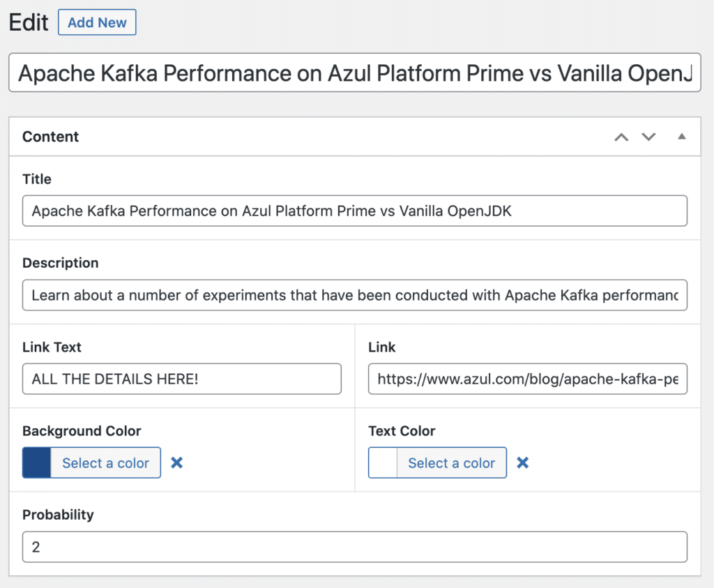714x588 pixels.
Task: Click the Background Color label
Action: click(82, 431)
